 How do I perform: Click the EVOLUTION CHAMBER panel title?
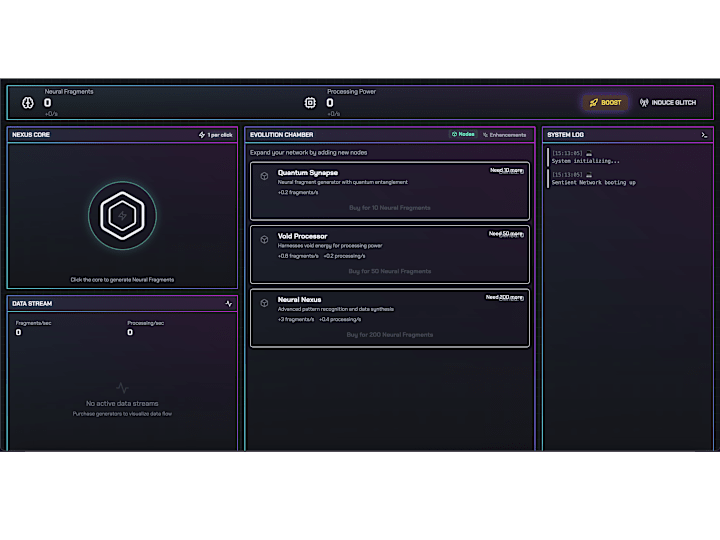[281, 135]
